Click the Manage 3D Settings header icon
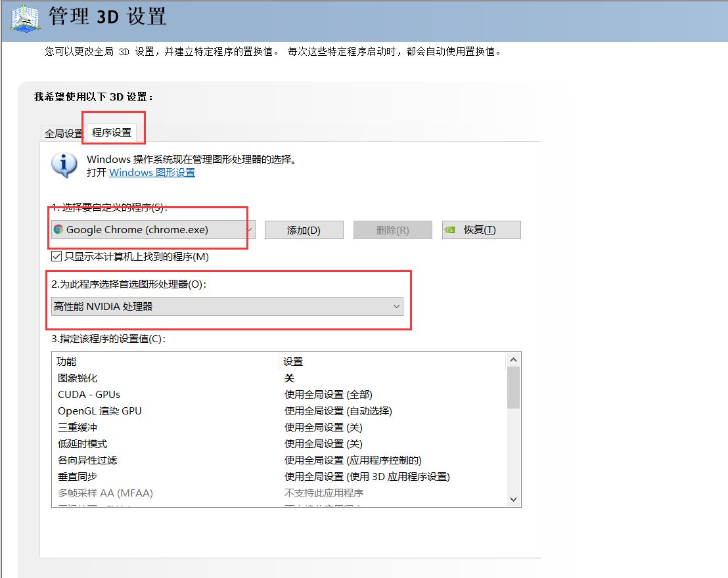The height and width of the screenshot is (578, 728). click(26, 18)
